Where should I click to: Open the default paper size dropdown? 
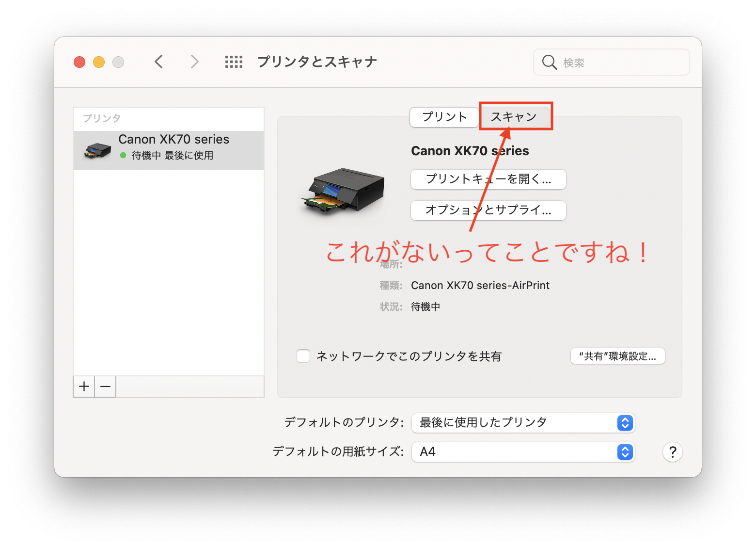point(523,452)
